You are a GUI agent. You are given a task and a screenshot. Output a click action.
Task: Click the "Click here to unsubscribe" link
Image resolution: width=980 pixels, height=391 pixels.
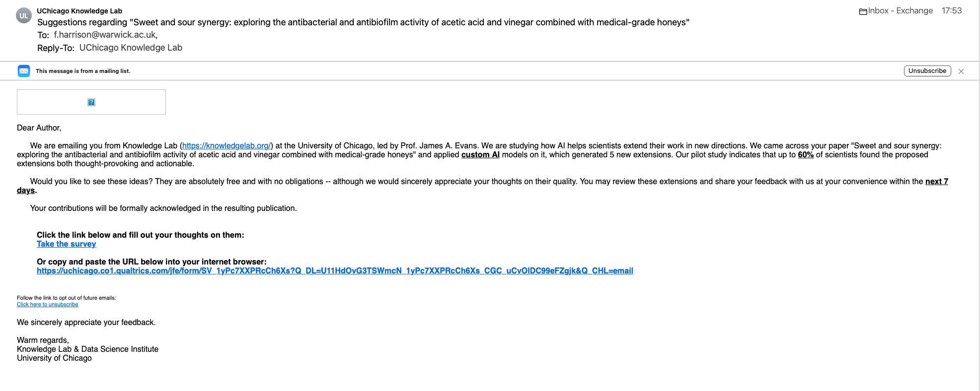click(x=47, y=305)
